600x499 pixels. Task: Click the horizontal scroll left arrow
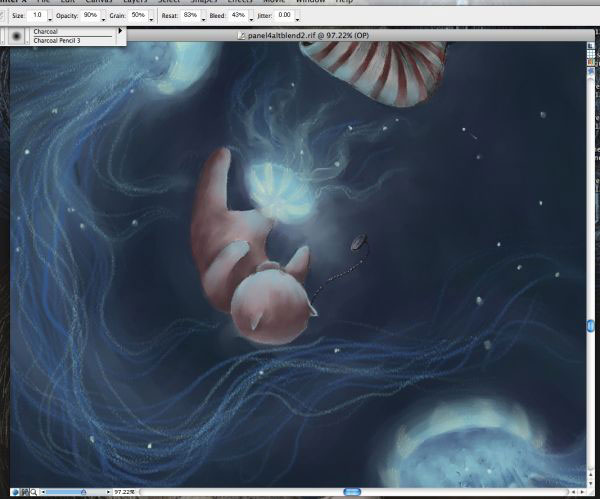(573, 492)
